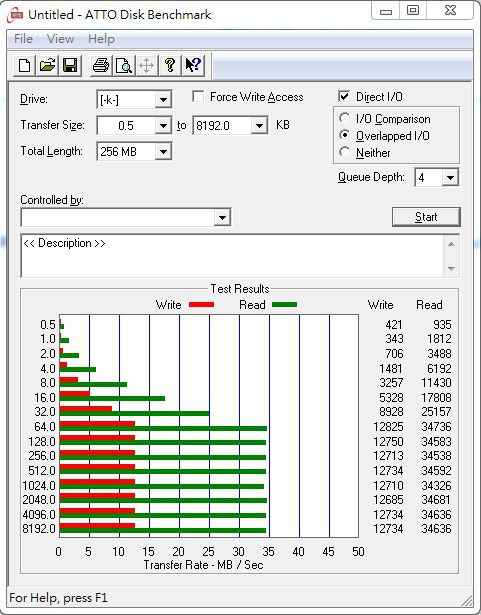481x615 pixels.
Task: Start the benchmark with Start button
Action: [x=426, y=217]
